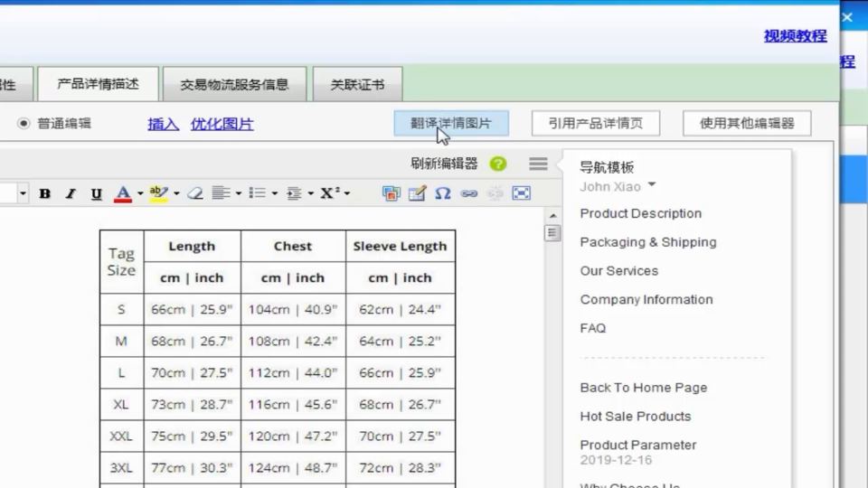Click the text alignment icon
Viewport: 868px width, 488px height.
tap(222, 193)
